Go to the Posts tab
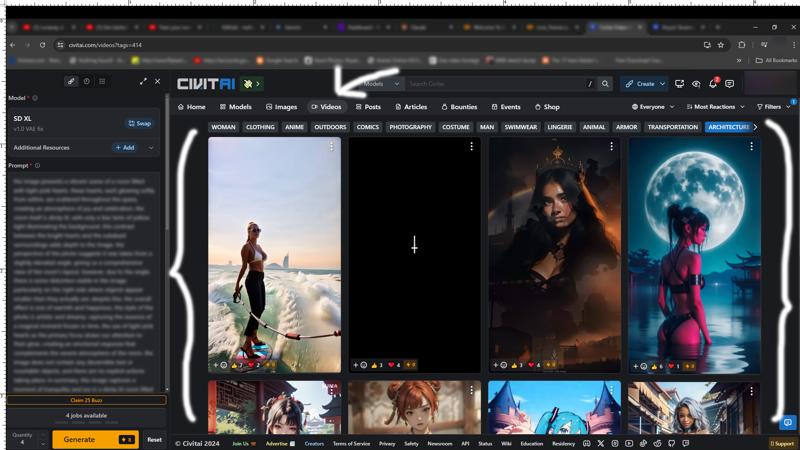 click(x=368, y=107)
